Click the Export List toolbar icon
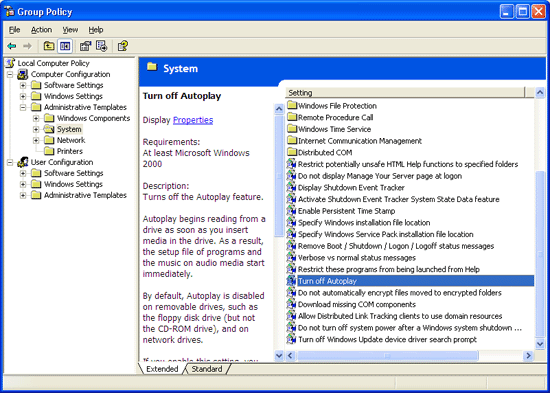Image resolution: width=550 pixels, height=393 pixels. [102, 46]
